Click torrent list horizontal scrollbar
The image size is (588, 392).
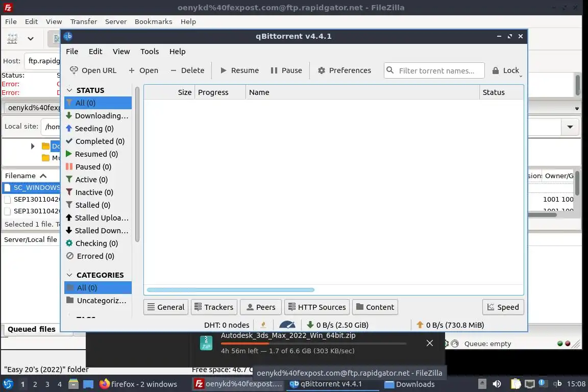pos(231,290)
